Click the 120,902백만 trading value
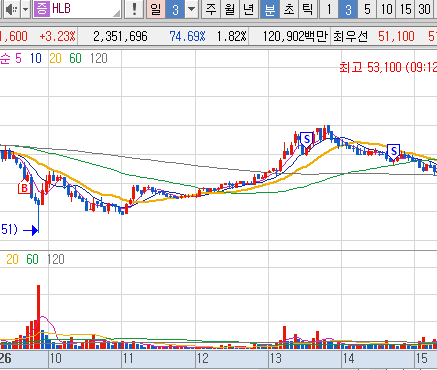 coord(295,36)
